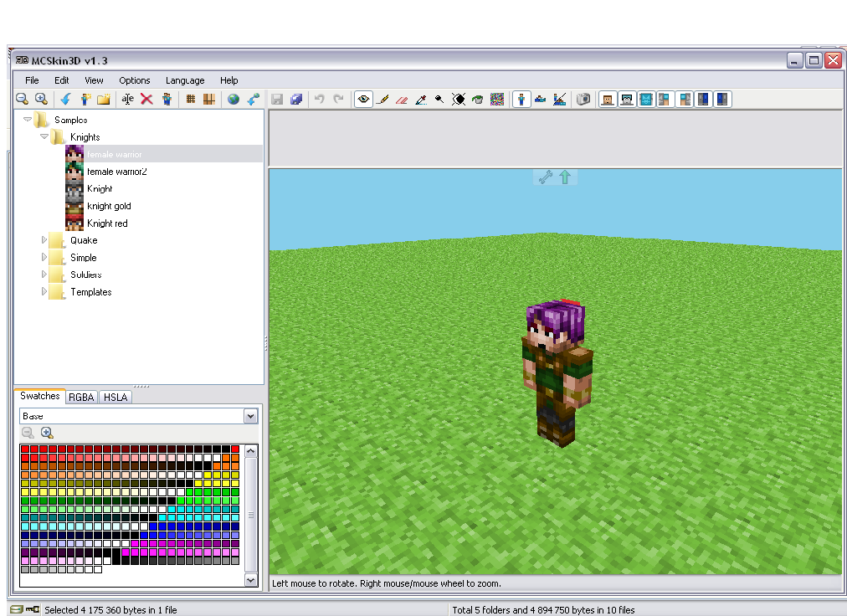Toggle head visibility with the face icon
This screenshot has height=616, width=847.
pyautogui.click(x=608, y=99)
